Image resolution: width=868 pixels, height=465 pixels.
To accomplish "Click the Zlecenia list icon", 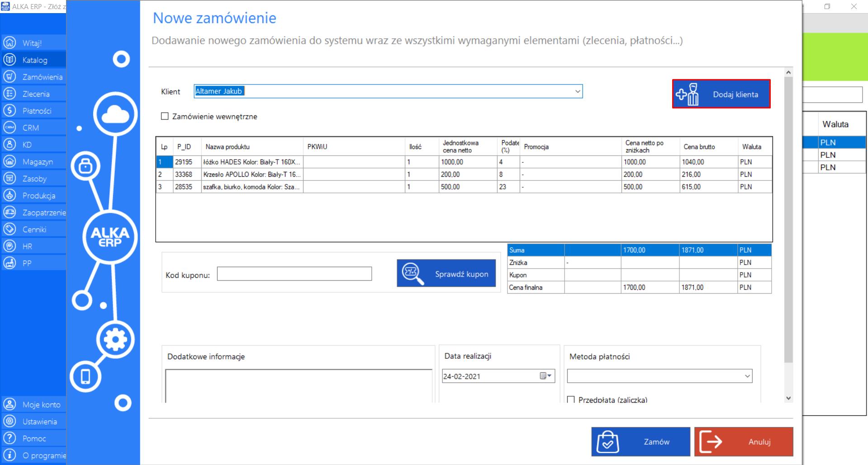I will [x=9, y=94].
